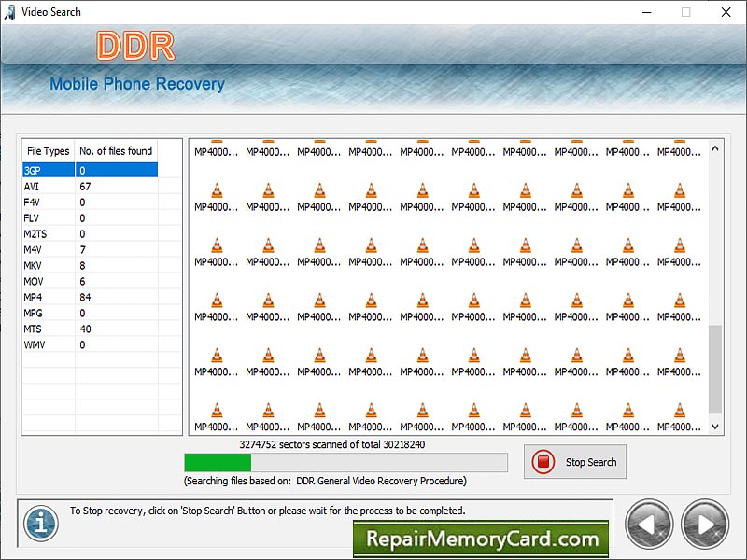Select the MOV file type row
Screen dimensions: 747x560
(x=90, y=282)
